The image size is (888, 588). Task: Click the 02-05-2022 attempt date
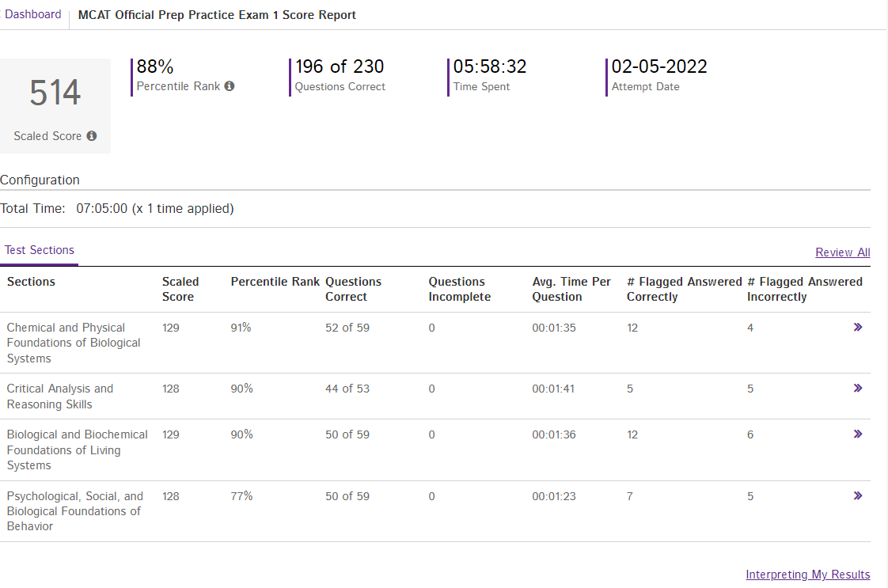(x=659, y=66)
